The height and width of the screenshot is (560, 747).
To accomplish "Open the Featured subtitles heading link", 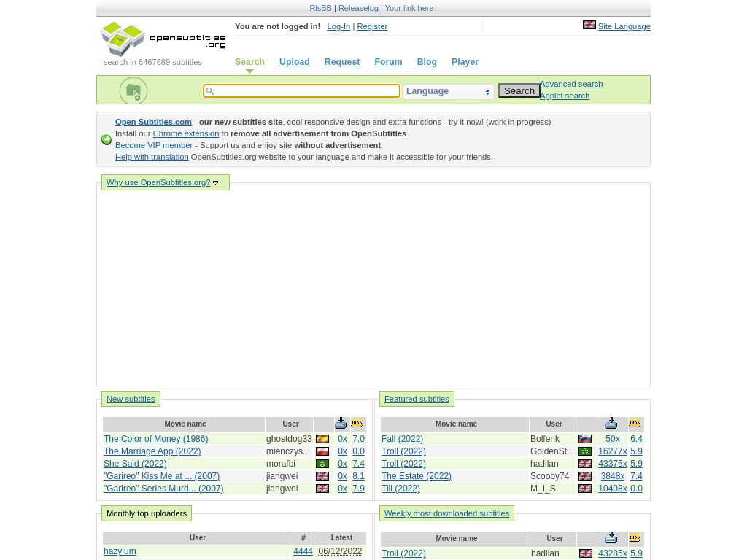I will click(417, 399).
